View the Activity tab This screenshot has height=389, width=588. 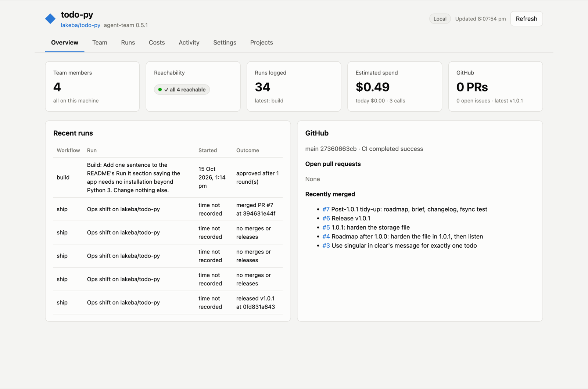189,43
